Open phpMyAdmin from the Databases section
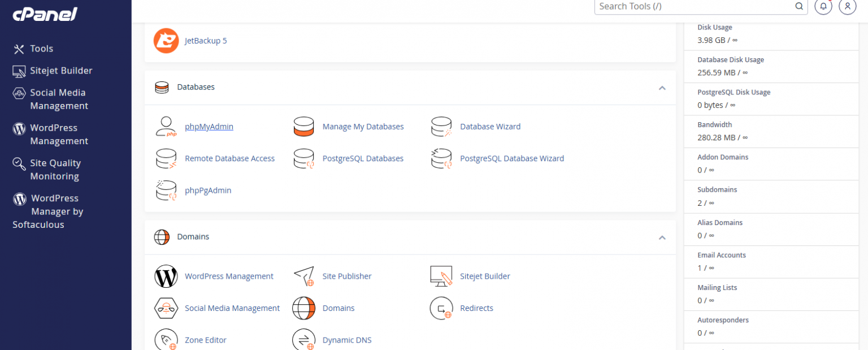The width and height of the screenshot is (868, 350). click(x=209, y=126)
